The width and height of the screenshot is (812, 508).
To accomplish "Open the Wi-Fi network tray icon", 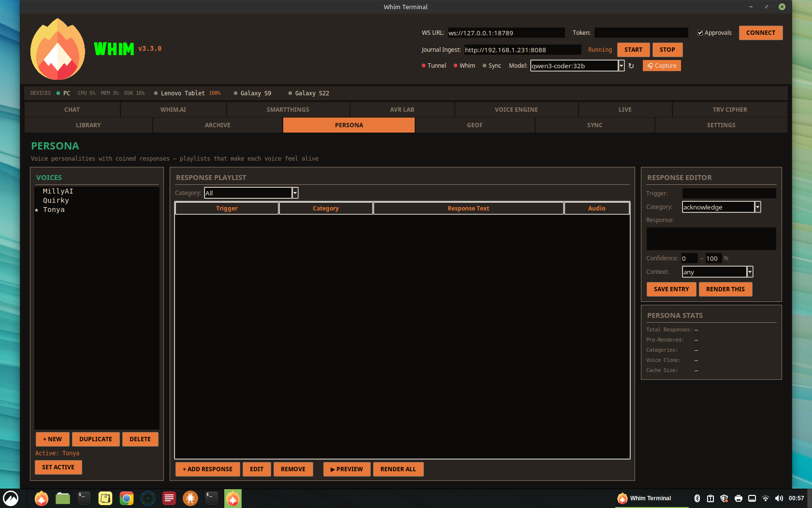I will [x=765, y=498].
